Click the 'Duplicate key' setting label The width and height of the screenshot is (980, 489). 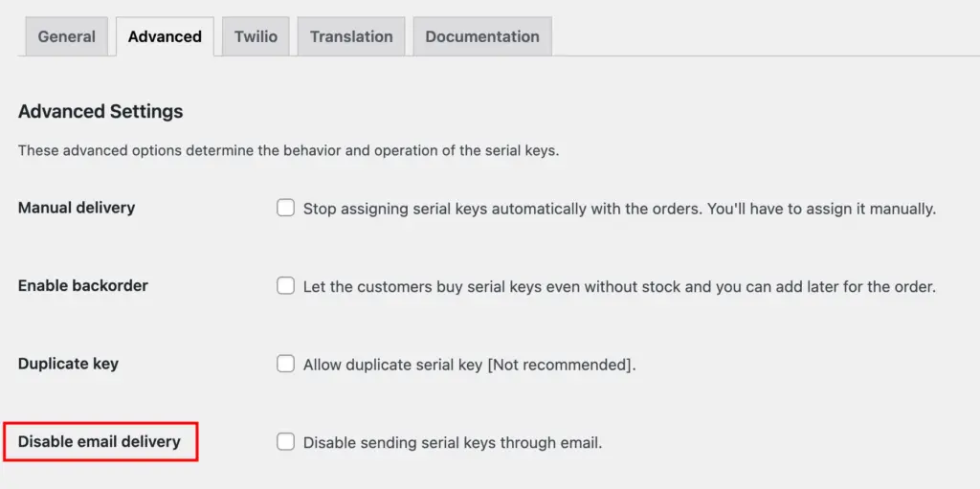68,364
